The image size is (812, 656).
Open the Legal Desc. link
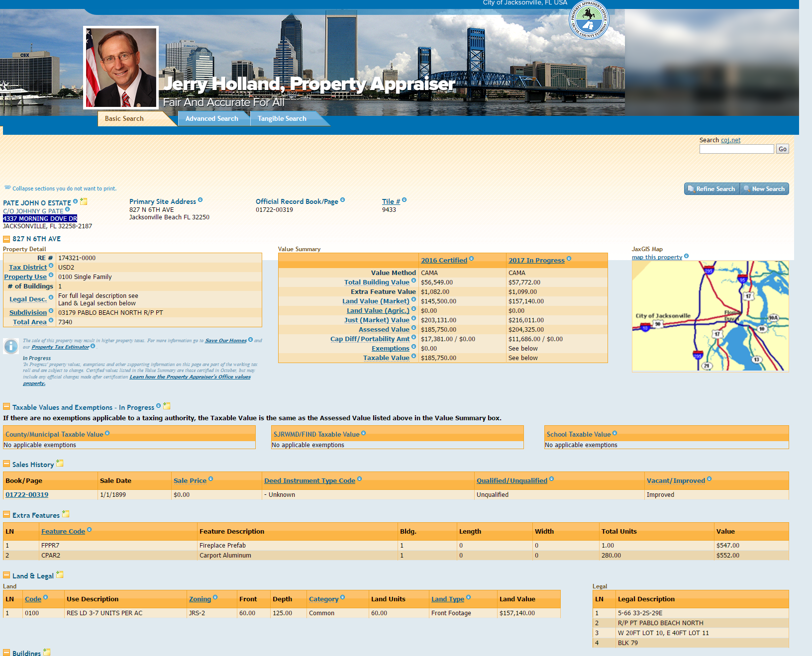pyautogui.click(x=28, y=299)
